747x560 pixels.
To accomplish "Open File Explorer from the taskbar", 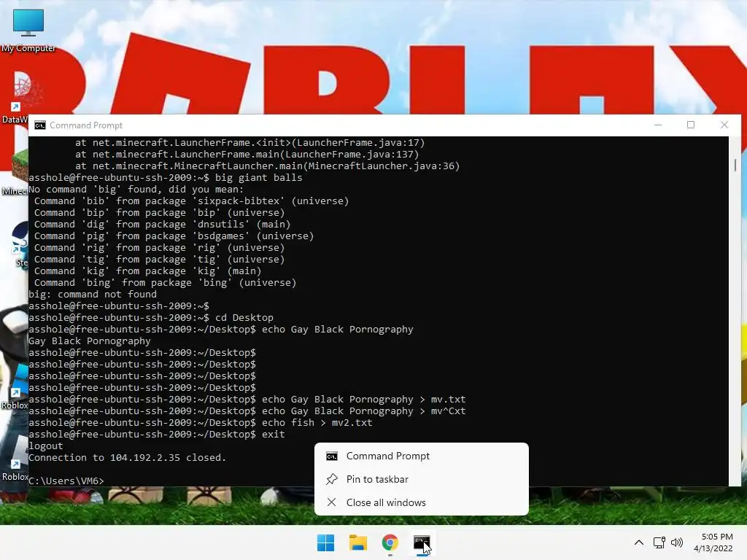I will (357, 542).
